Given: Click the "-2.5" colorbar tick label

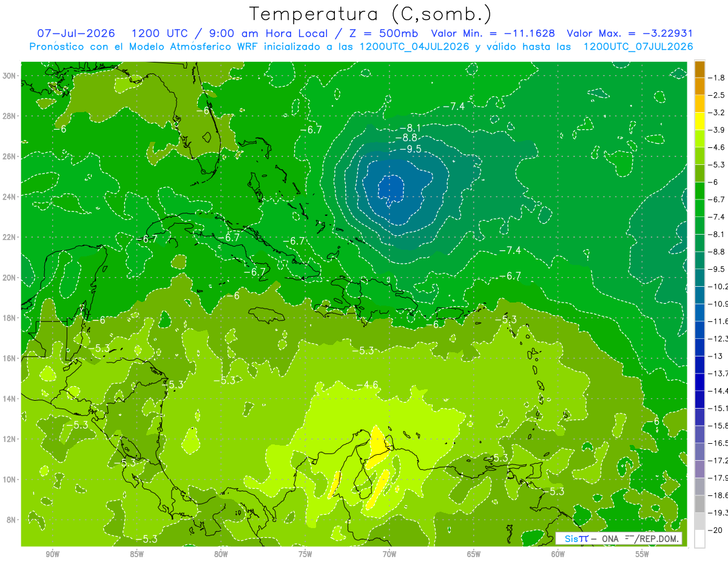Looking at the screenshot, I should 718,95.
